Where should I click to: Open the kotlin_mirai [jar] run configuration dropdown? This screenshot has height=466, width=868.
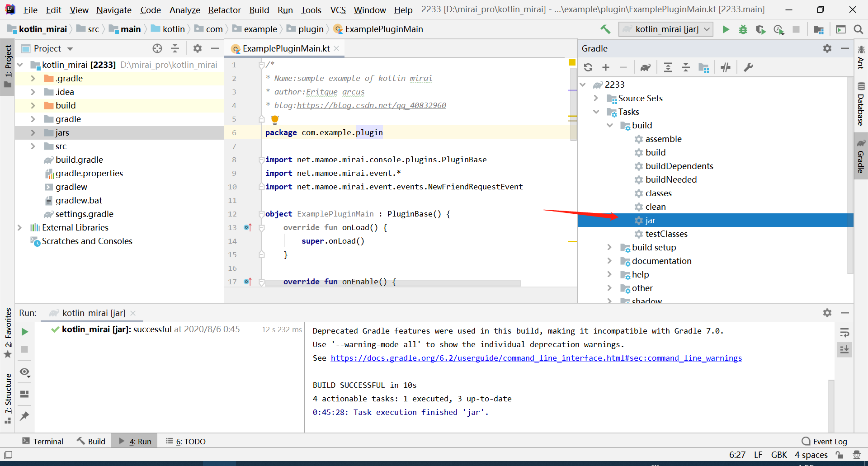pyautogui.click(x=666, y=29)
